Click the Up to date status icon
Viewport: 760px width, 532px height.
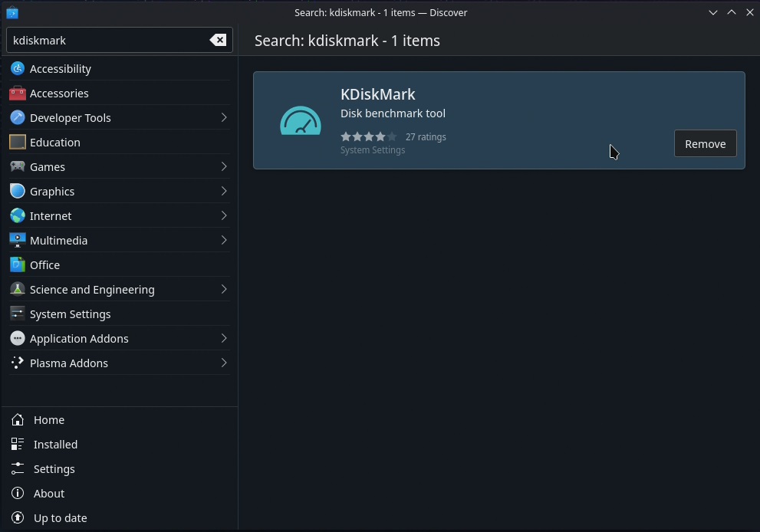pyautogui.click(x=18, y=517)
